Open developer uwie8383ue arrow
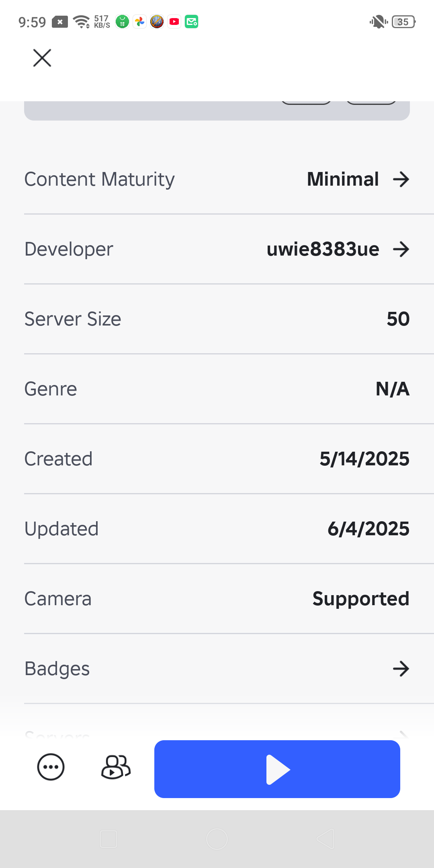434x868 pixels. point(401,249)
